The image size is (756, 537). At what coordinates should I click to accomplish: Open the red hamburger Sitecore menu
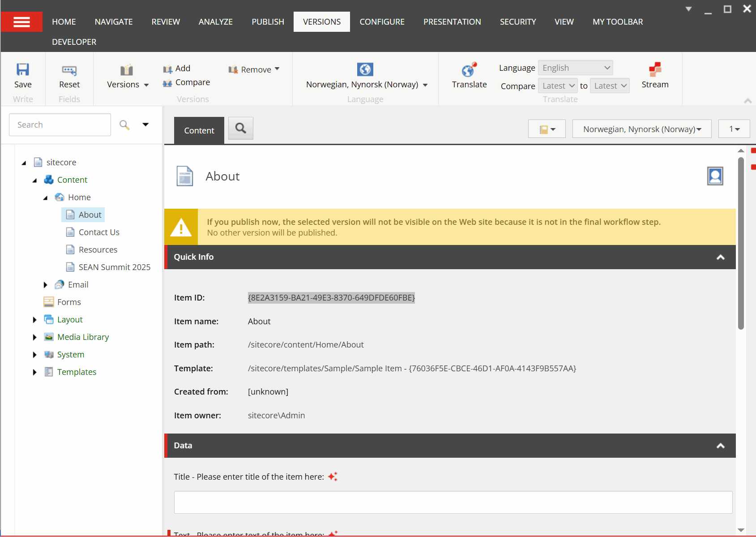tap(21, 22)
